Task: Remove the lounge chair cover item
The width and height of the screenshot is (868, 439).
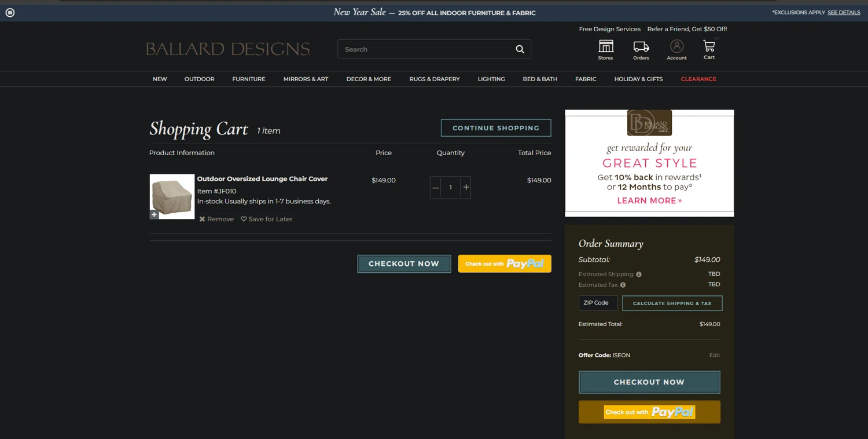Action: 216,219
